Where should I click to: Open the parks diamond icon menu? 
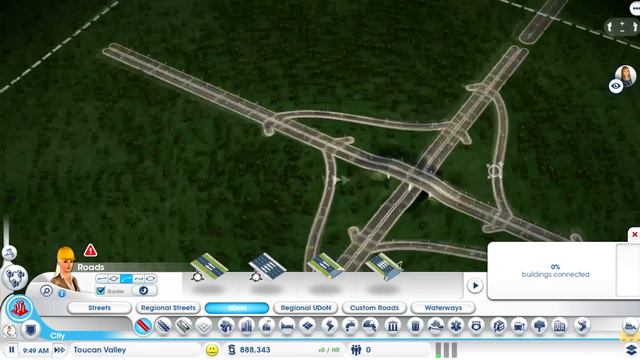pyautogui.click(x=308, y=326)
